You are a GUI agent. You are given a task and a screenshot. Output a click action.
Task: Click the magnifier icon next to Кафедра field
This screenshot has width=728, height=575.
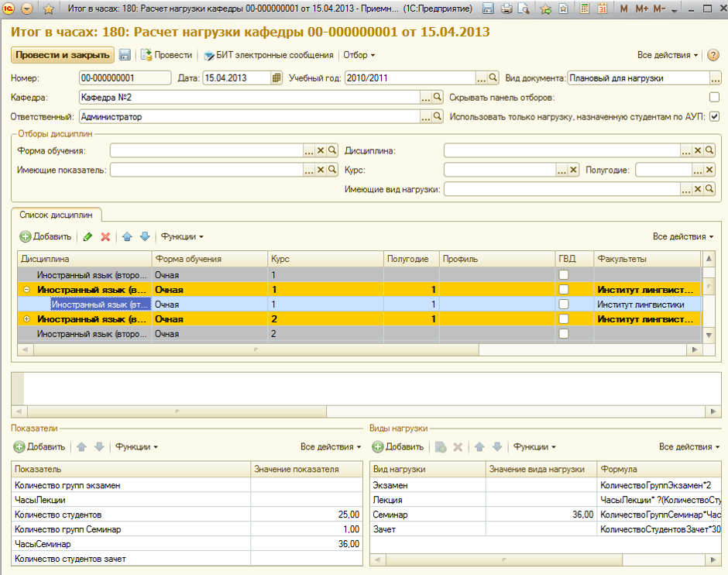(438, 98)
